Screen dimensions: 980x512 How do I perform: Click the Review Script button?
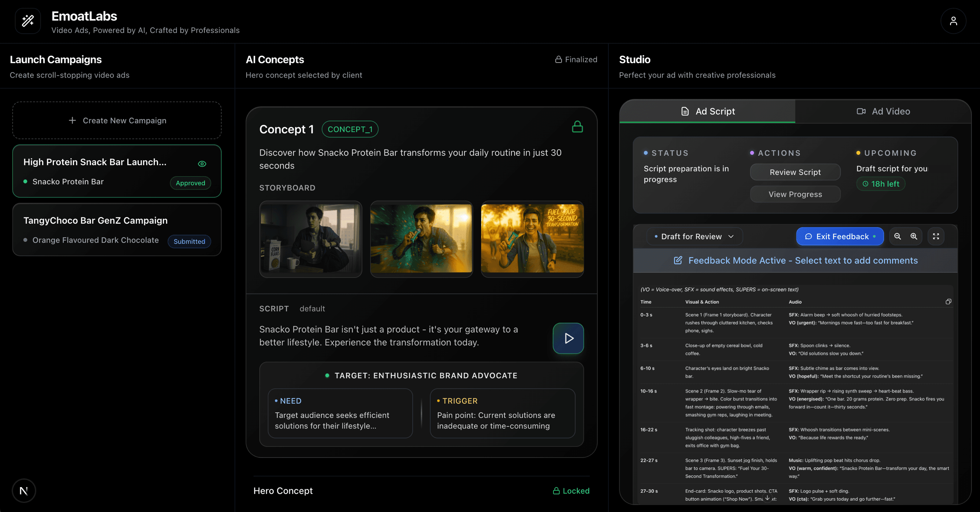[x=795, y=172]
